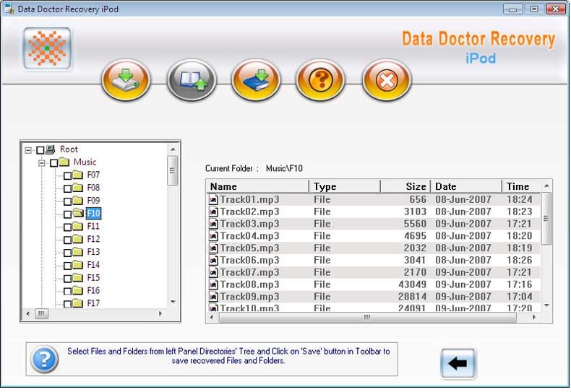Sort file list by Name column
571x392 pixels.
click(257, 186)
